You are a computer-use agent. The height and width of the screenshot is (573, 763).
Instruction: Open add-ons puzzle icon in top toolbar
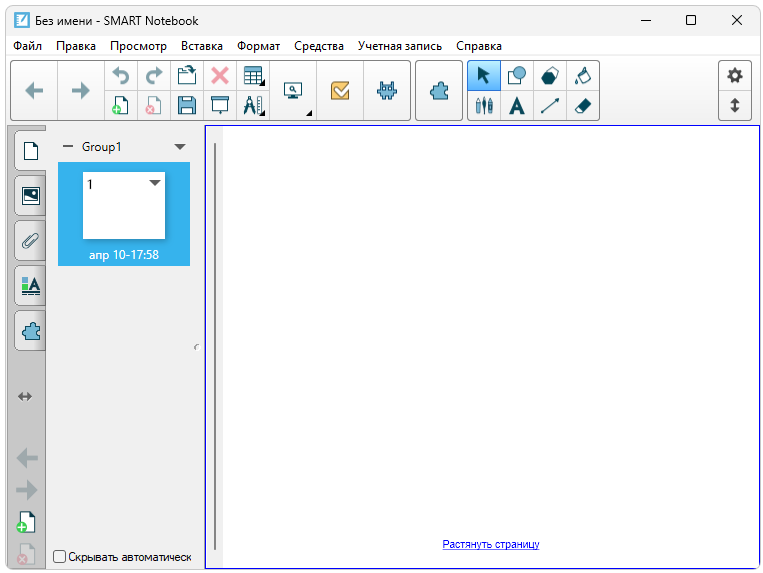[x=439, y=90]
